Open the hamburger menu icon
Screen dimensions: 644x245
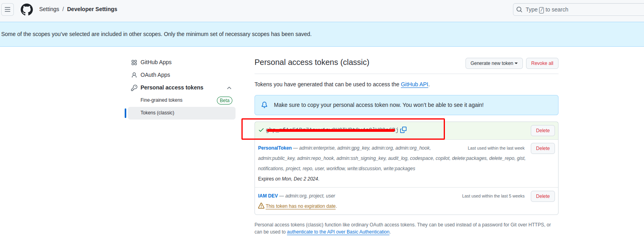point(8,9)
